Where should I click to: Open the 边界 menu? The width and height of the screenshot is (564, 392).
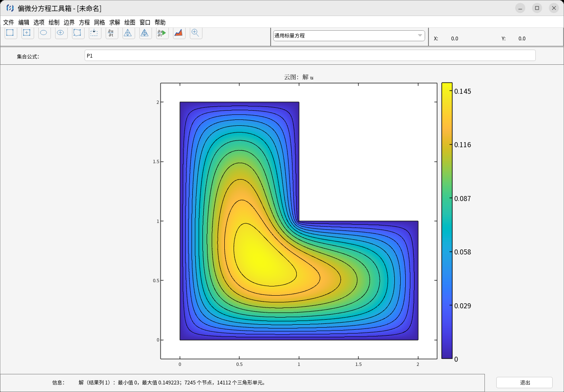pyautogui.click(x=69, y=22)
